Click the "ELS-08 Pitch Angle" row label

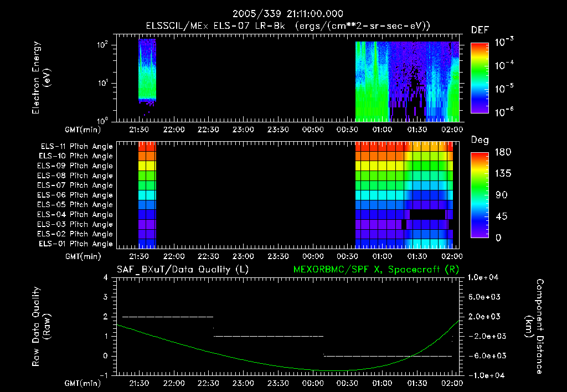75,176
